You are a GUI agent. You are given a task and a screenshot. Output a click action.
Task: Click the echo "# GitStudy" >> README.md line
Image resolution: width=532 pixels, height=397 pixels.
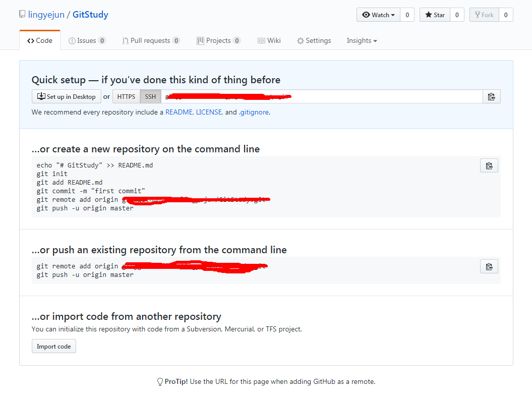[95, 165]
